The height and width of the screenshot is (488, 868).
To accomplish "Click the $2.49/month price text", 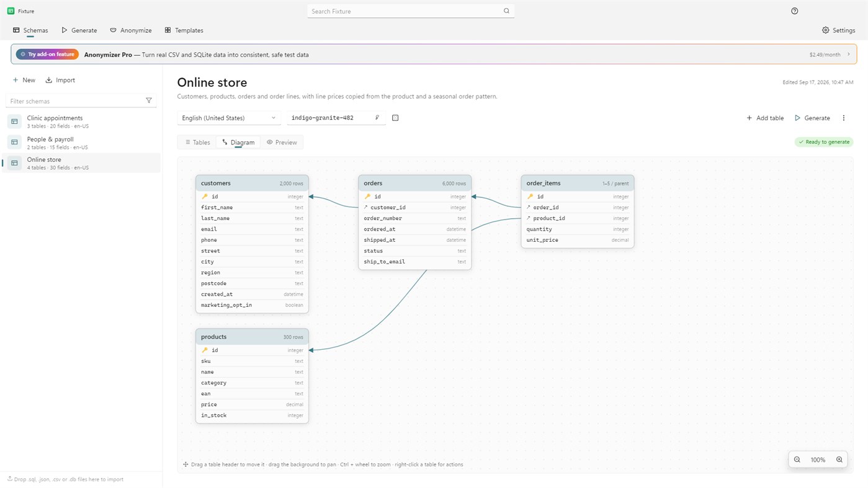I will click(825, 55).
